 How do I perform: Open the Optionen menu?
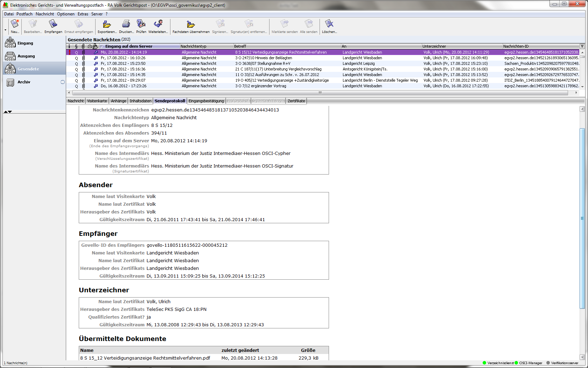[x=66, y=14]
